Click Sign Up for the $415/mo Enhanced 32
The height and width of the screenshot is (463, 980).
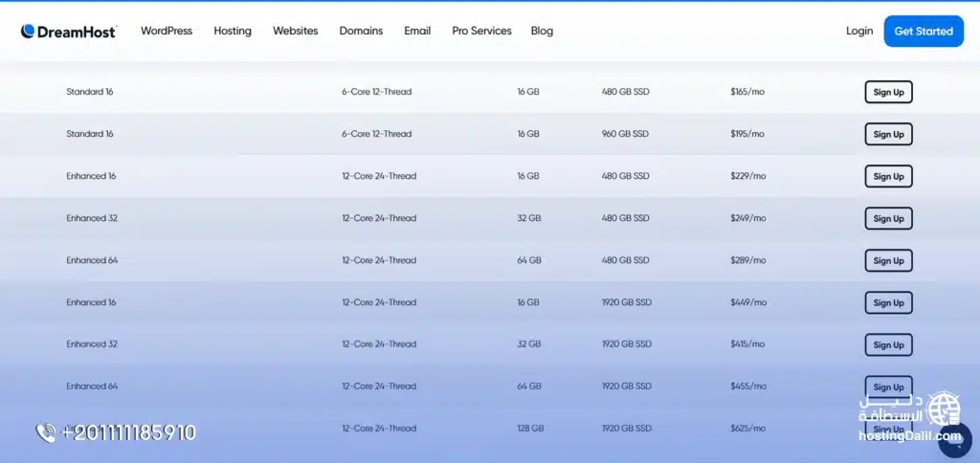click(x=888, y=345)
